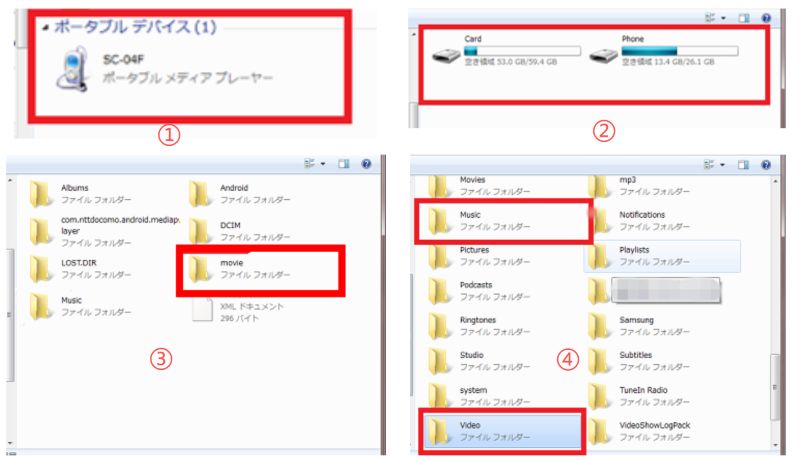
Task: Toggle preview pane in the Phone folder window
Action: (x=744, y=164)
